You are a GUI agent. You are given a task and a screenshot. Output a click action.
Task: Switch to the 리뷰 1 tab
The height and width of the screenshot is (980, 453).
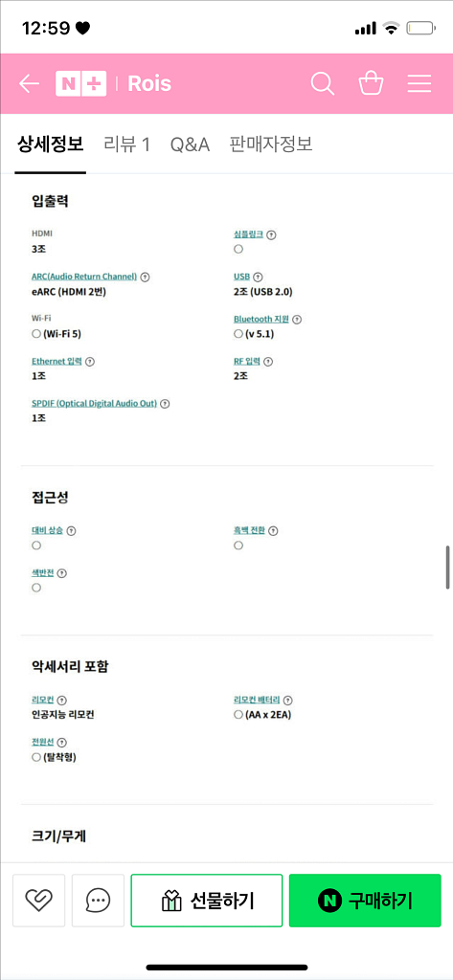click(x=127, y=145)
